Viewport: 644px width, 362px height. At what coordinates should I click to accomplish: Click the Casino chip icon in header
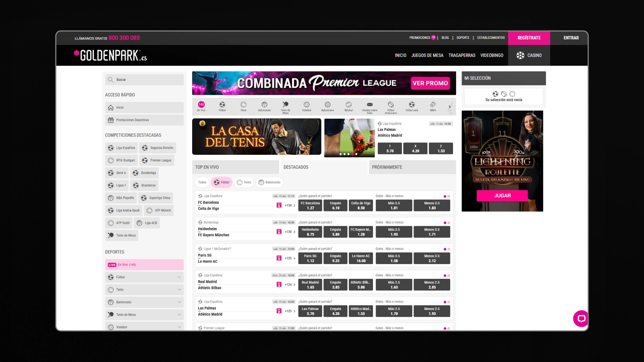[520, 55]
